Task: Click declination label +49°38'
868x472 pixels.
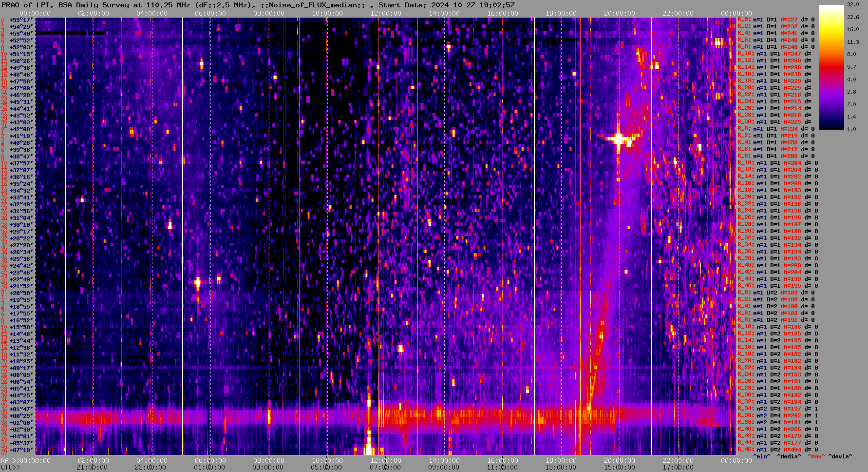Action: 21,67
